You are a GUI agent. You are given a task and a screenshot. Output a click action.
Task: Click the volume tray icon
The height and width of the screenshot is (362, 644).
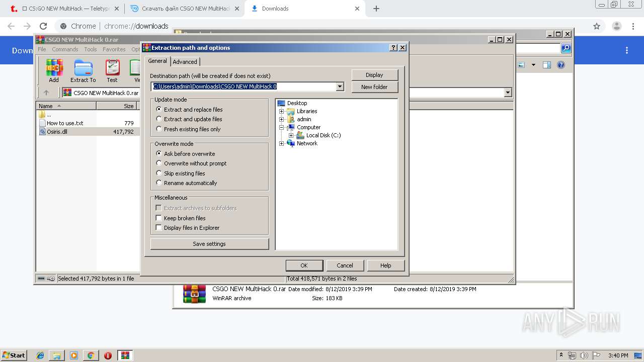(x=584, y=355)
